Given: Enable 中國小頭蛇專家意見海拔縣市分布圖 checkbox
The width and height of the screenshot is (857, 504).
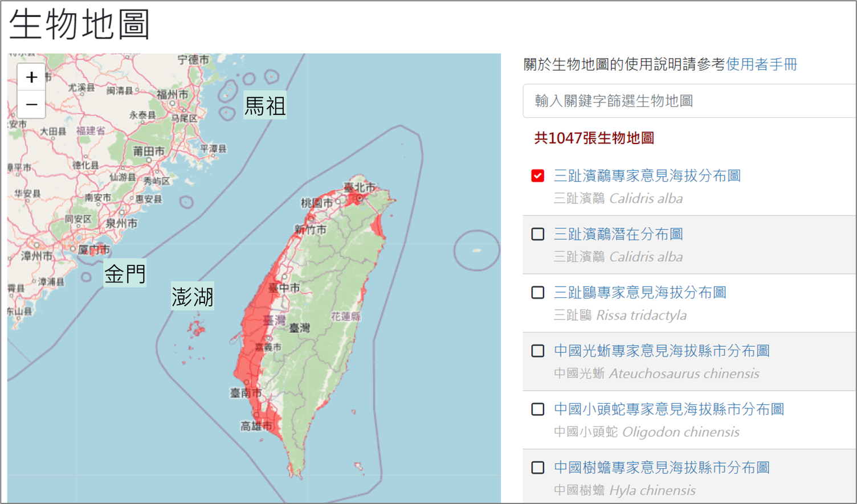Looking at the screenshot, I should (537, 409).
